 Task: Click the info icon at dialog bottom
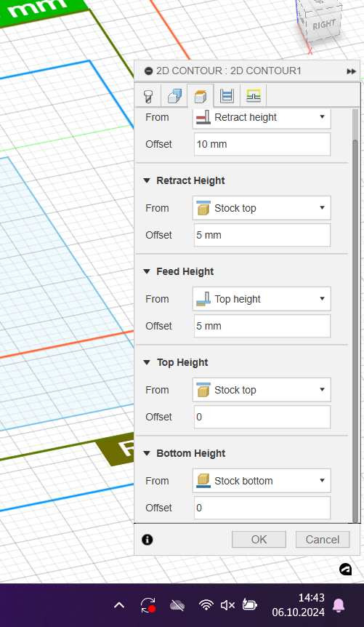[x=147, y=540]
